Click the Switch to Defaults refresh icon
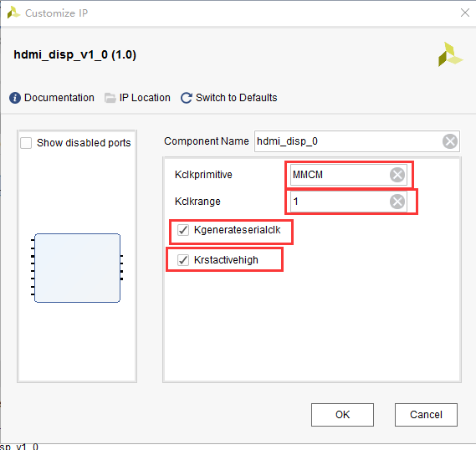The height and width of the screenshot is (450, 476). click(x=187, y=98)
